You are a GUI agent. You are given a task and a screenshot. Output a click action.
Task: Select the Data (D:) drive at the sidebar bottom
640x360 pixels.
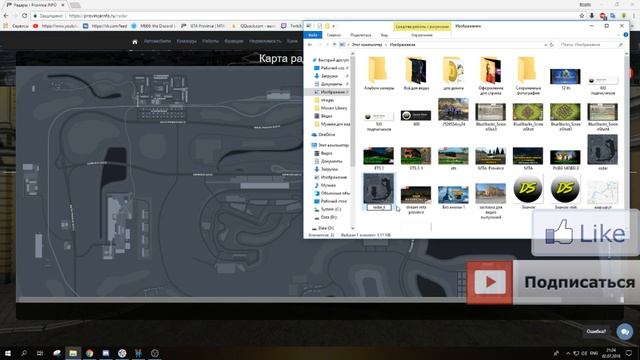[322, 228]
